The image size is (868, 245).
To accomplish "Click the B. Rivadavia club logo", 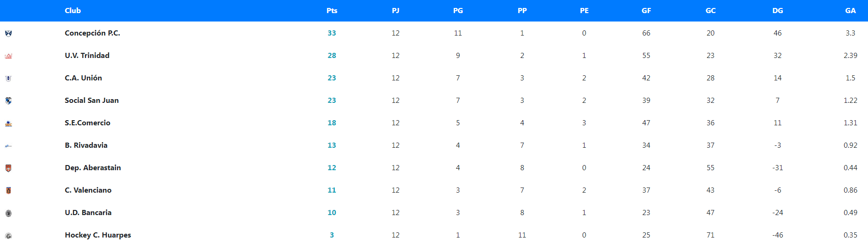I will click(8, 146).
